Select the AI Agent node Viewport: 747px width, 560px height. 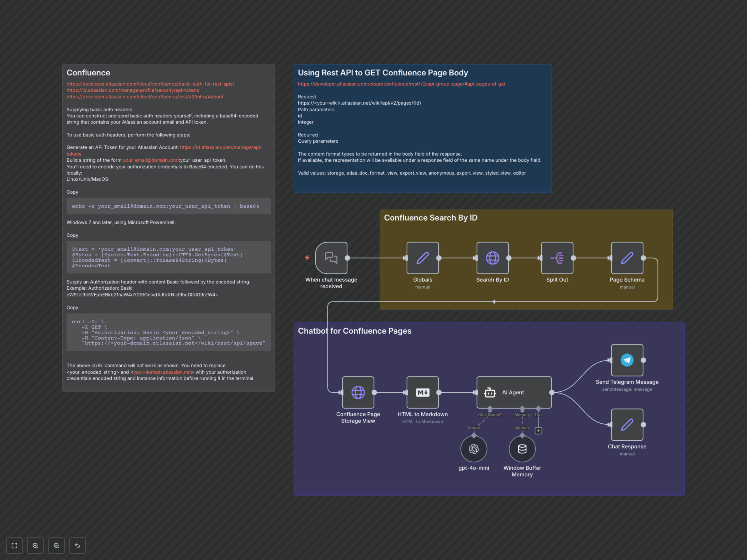(514, 392)
